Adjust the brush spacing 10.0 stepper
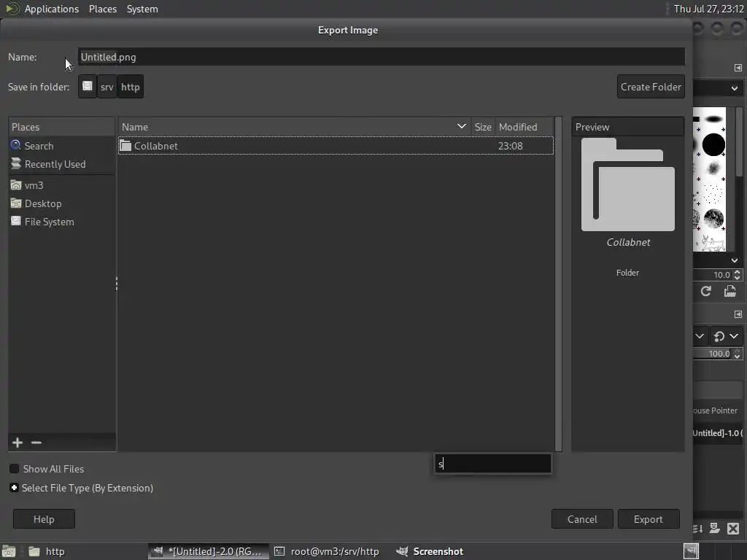The image size is (747, 560). (737, 275)
